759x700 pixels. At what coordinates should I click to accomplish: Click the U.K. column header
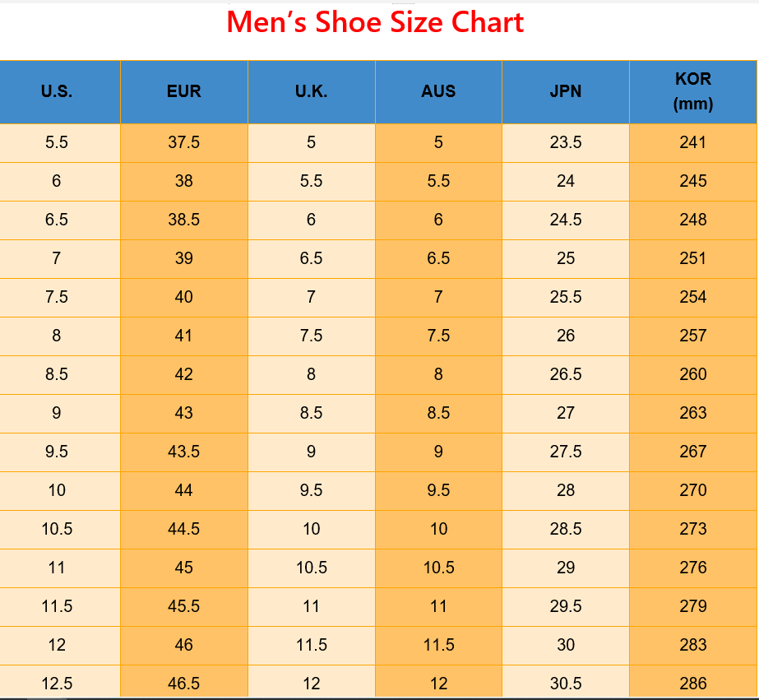pyautogui.click(x=311, y=91)
